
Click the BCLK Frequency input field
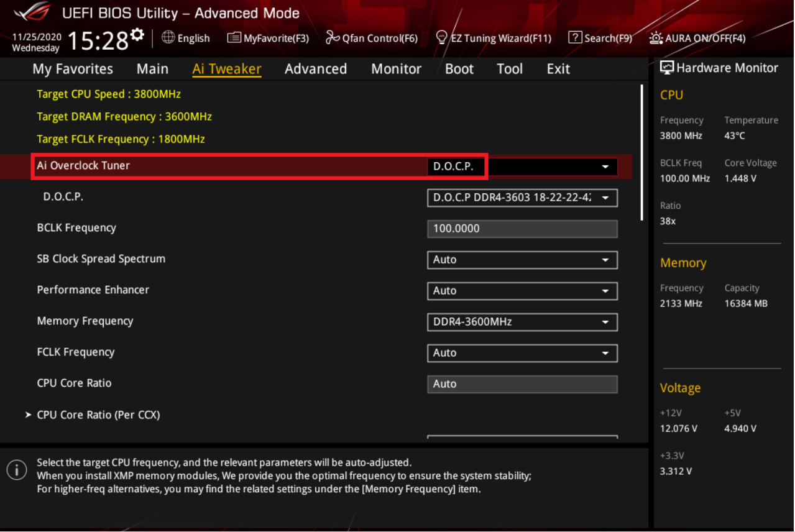click(x=522, y=229)
